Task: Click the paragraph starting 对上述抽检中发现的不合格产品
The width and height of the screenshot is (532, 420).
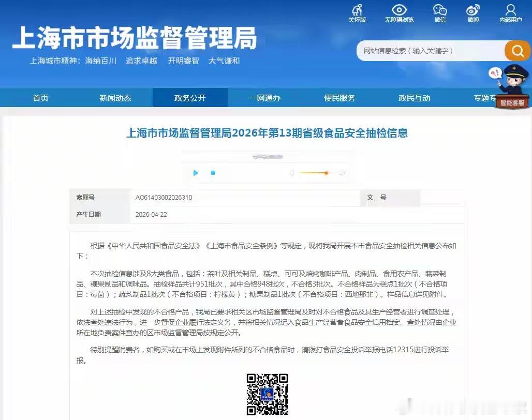Action: pyautogui.click(x=267, y=322)
